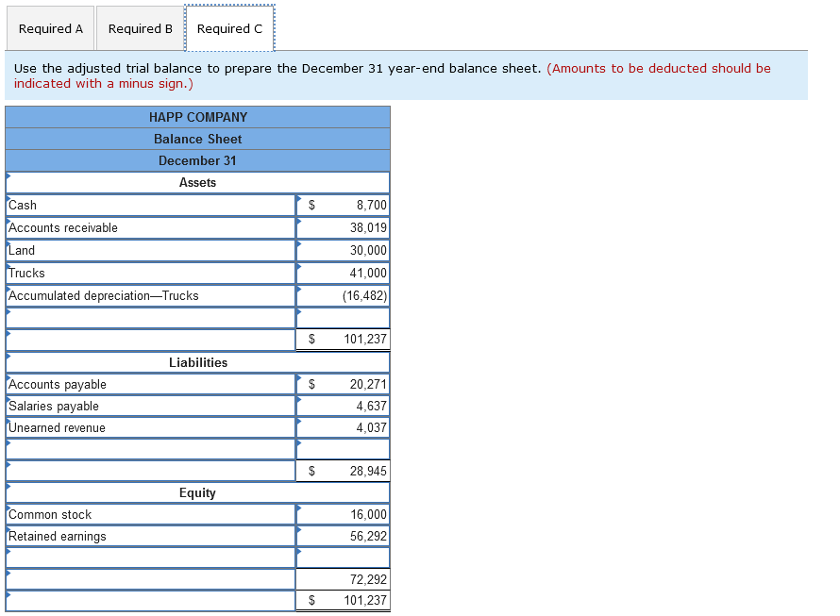Switch to the Required B tab
The image size is (840, 616).
coord(140,28)
